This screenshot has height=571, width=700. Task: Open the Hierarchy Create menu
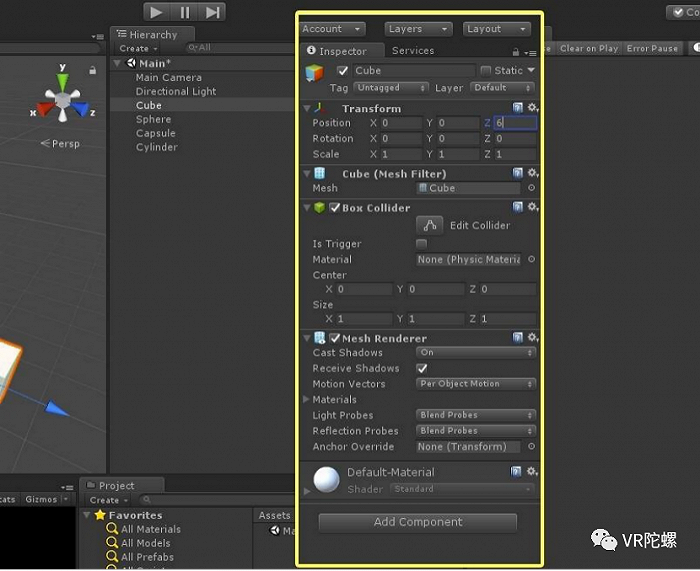(138, 48)
